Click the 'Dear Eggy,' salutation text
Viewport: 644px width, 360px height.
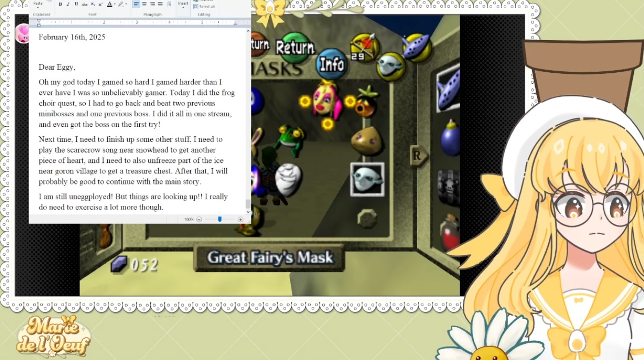pos(57,67)
